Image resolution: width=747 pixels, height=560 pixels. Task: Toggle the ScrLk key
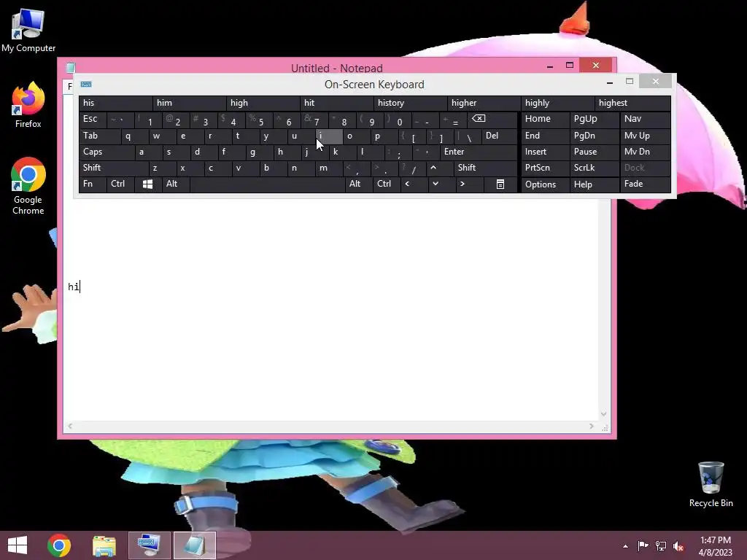(594, 168)
